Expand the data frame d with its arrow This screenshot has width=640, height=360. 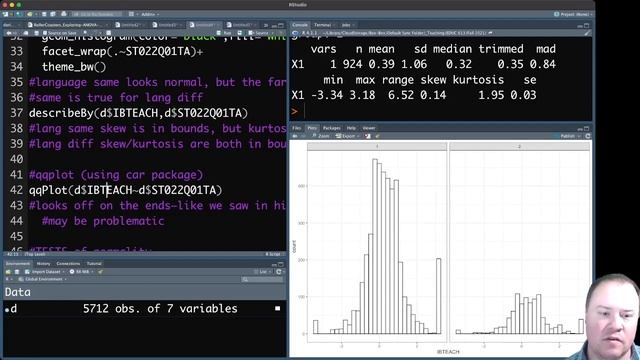pos(7,309)
